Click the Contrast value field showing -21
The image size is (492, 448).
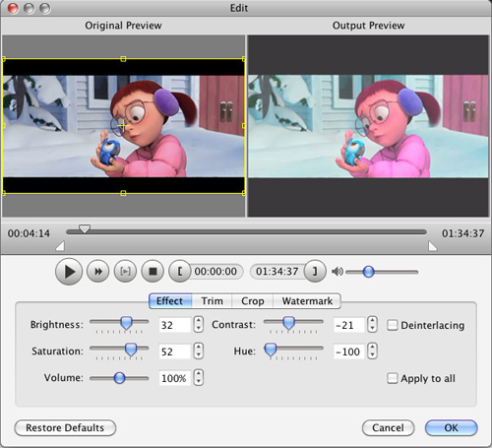[x=349, y=325]
